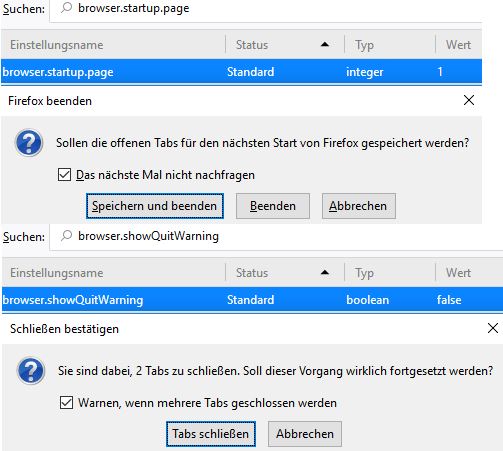This screenshot has height=451, width=503.
Task: Uncheck 'Warnen, wenn mehrere Tabs geschlossen werden'
Action: [x=66, y=403]
